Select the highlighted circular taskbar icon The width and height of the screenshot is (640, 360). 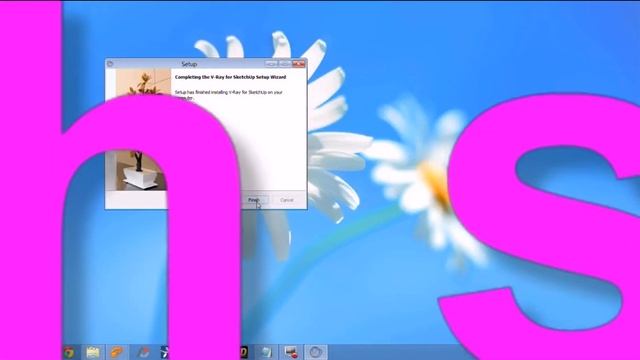click(316, 352)
